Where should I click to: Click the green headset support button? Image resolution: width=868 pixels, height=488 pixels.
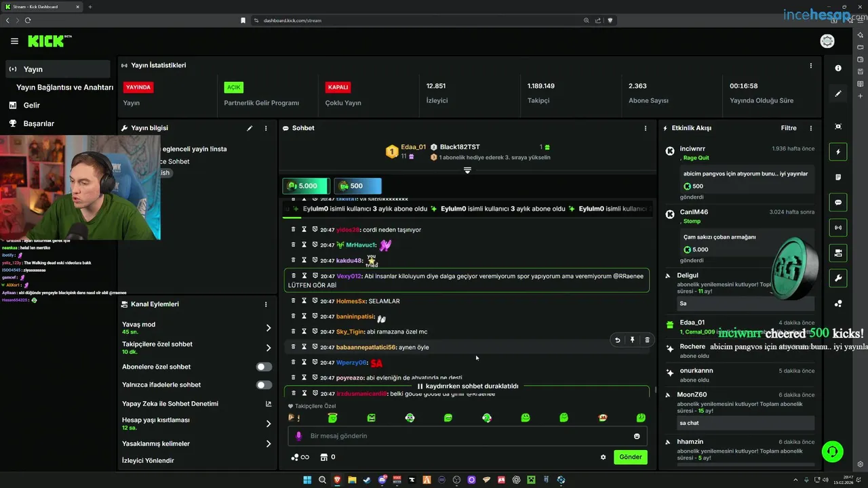832,451
